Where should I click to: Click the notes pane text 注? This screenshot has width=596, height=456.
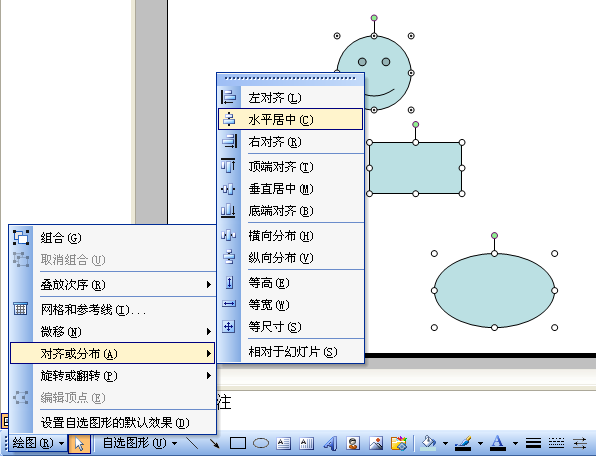point(224,402)
